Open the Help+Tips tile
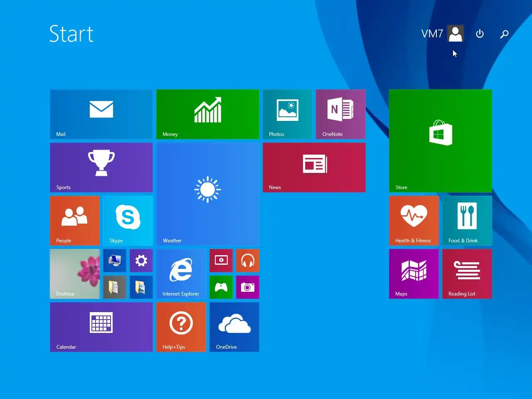The height and width of the screenshot is (399, 532). coord(181,327)
